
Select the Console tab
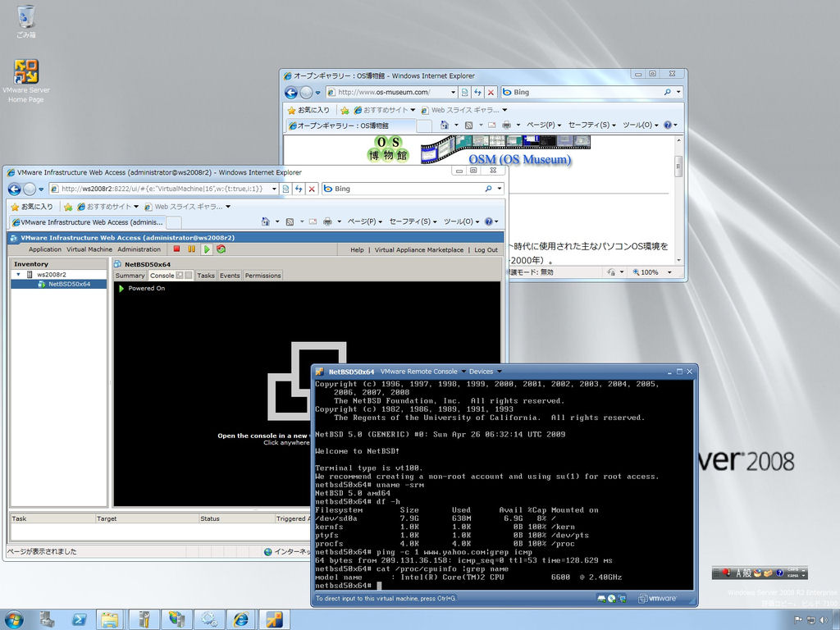point(162,276)
